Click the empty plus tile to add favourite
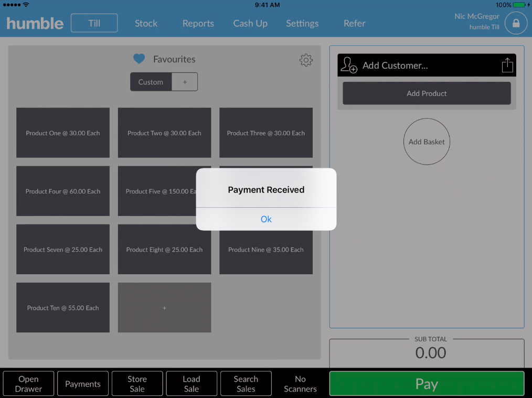Viewport: 532px width, 398px height. (164, 308)
